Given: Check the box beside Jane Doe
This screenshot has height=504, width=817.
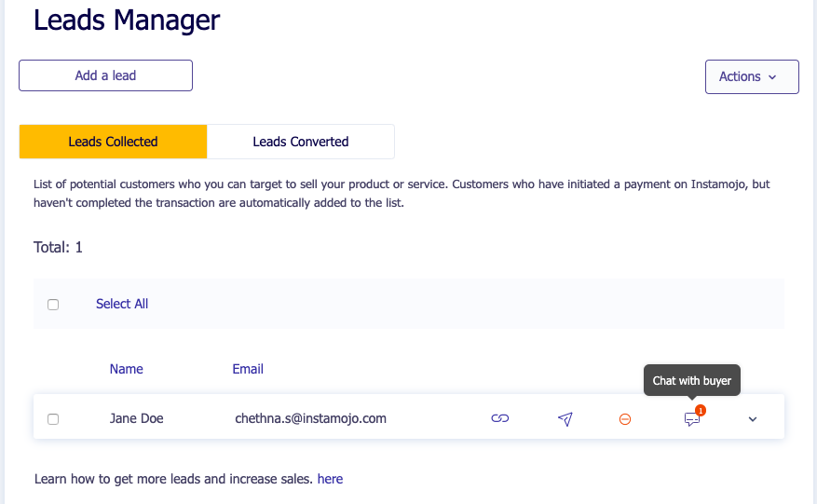Looking at the screenshot, I should 53,419.
